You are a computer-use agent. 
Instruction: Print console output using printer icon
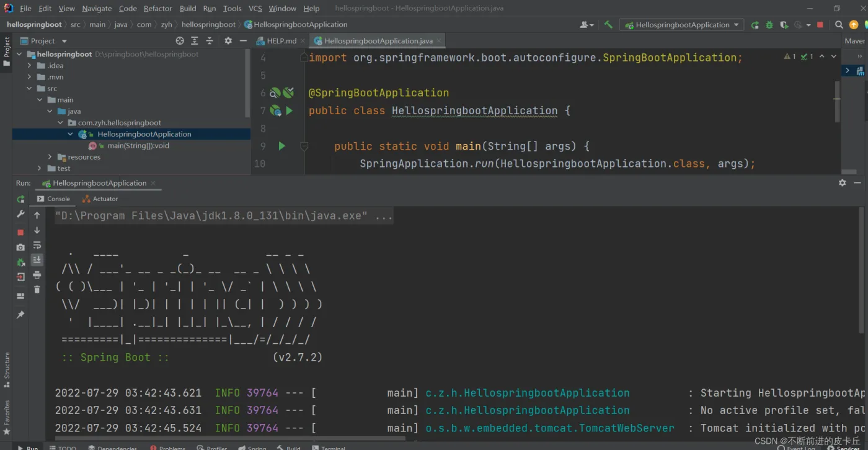37,275
